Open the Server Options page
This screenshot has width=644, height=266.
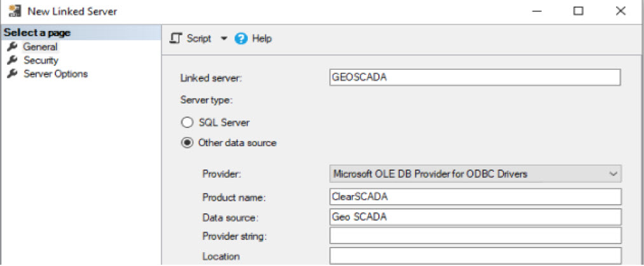[55, 74]
